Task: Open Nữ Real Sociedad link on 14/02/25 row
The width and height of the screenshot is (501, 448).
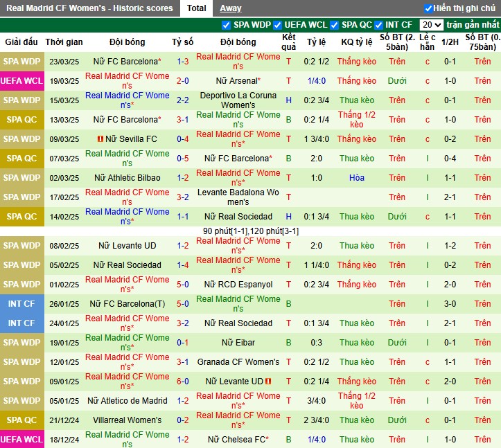Action: (238, 217)
